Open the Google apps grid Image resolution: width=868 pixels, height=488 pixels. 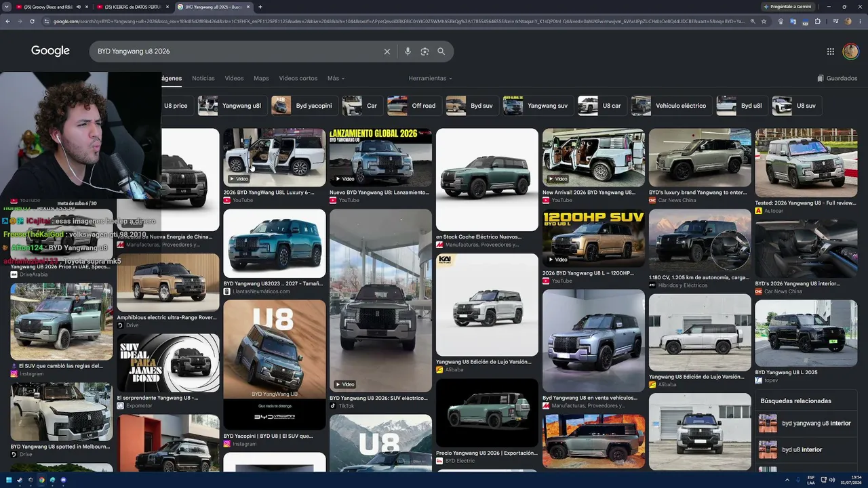pos(831,52)
